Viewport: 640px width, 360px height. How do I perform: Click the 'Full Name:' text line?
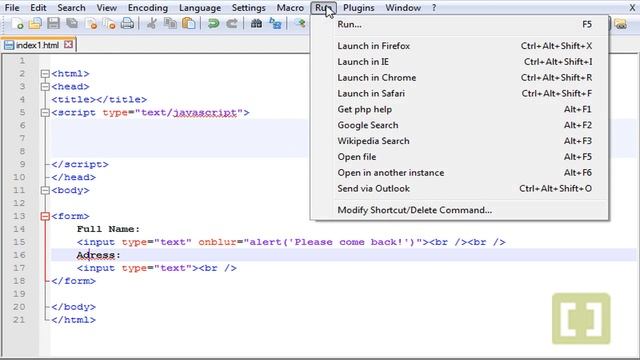108,229
